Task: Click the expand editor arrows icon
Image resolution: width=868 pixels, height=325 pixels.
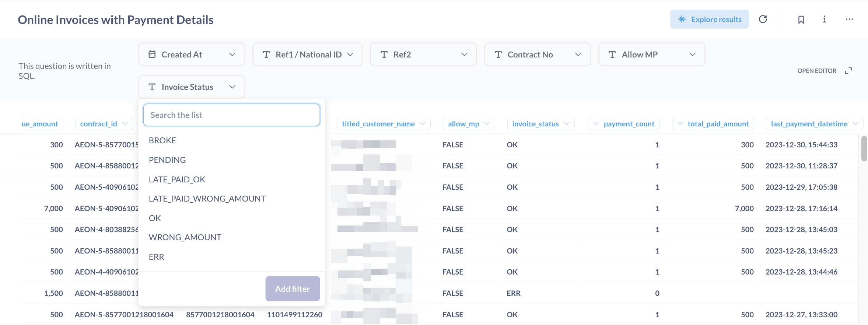Action: pyautogui.click(x=848, y=71)
